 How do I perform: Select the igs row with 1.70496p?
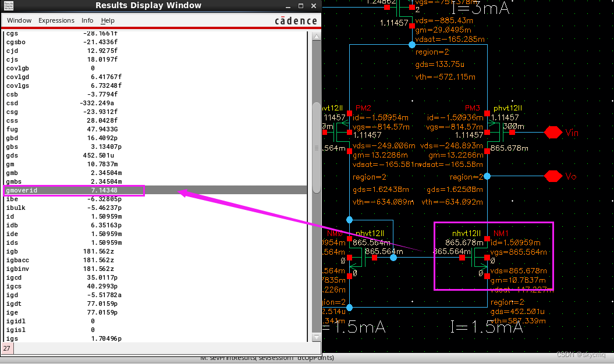pos(155,338)
